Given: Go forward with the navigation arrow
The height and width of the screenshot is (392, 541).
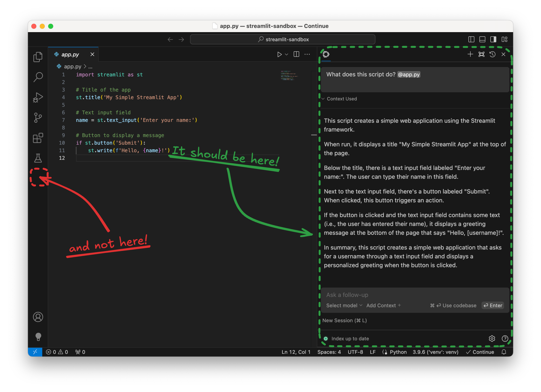Looking at the screenshot, I should pos(181,39).
